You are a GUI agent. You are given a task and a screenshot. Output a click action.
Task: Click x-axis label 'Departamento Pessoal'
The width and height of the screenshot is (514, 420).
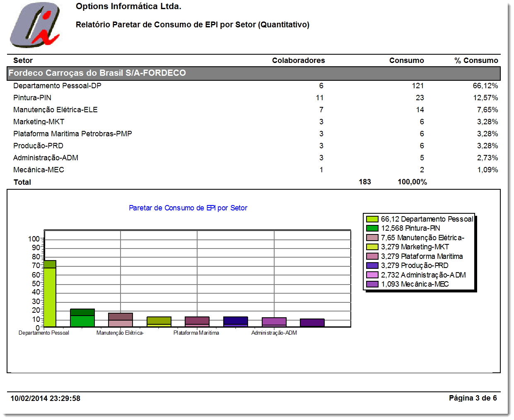44,333
